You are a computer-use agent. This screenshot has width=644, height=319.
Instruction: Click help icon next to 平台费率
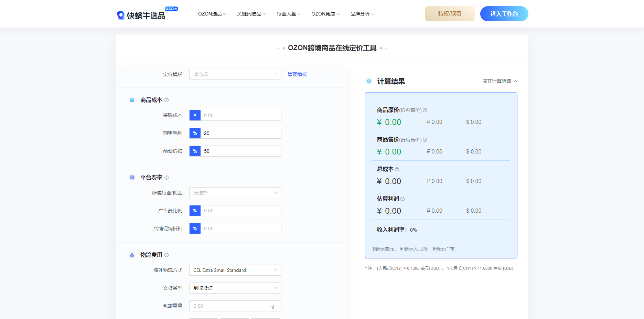167,178
